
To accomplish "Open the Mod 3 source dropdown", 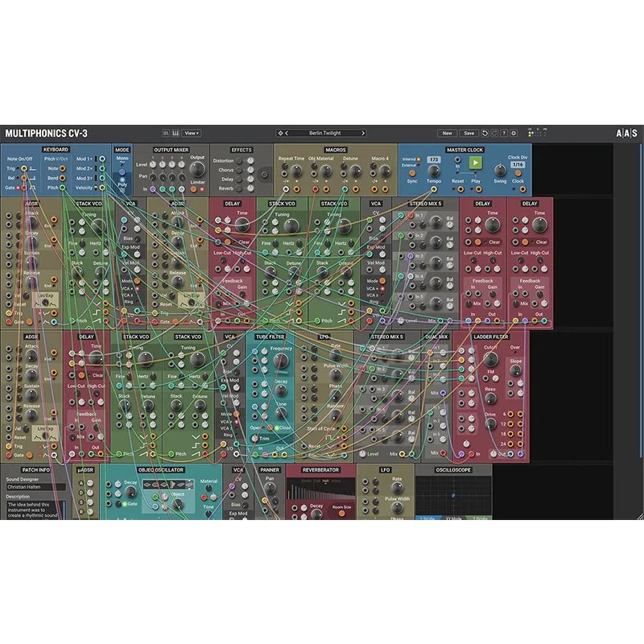I will 85,178.
